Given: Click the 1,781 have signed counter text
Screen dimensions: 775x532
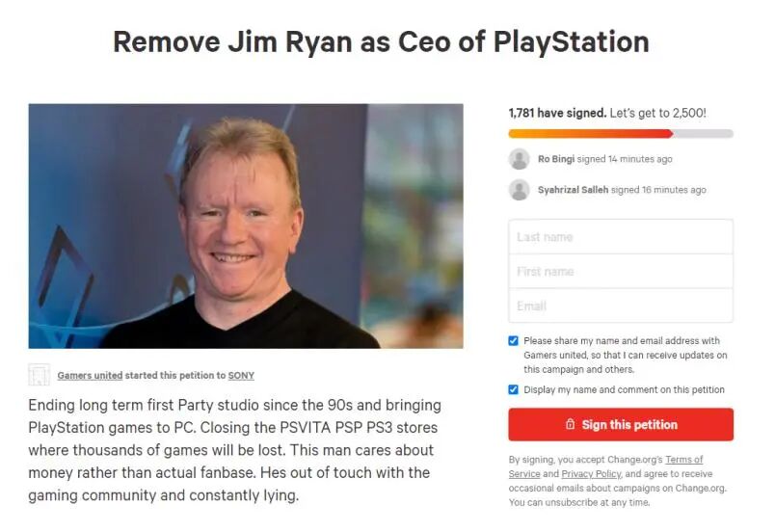Looking at the screenshot, I should coord(557,113).
